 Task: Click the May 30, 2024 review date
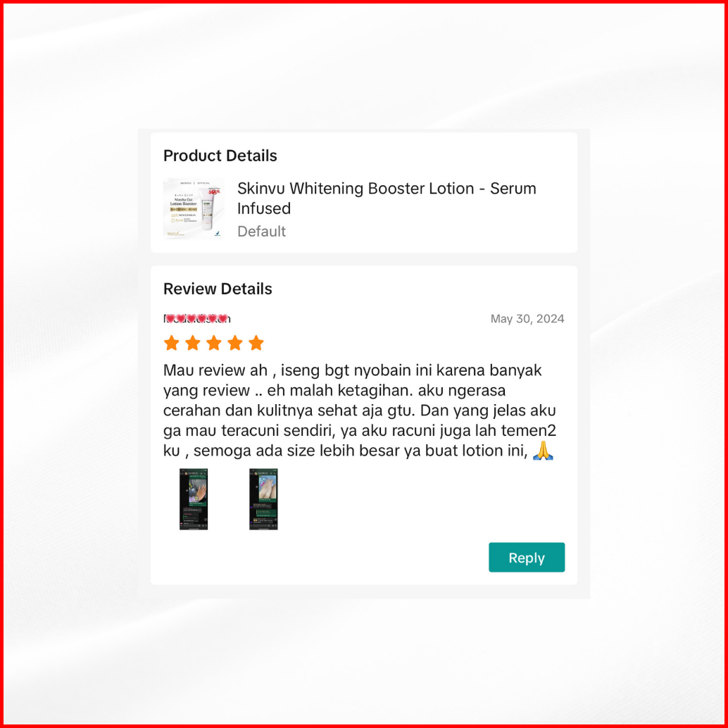pos(527,318)
